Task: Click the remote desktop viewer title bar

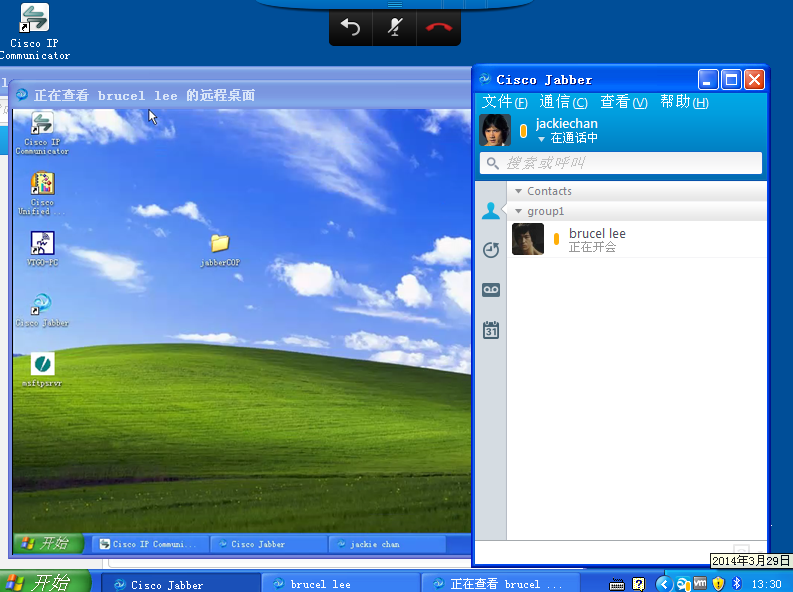Action: 241,95
